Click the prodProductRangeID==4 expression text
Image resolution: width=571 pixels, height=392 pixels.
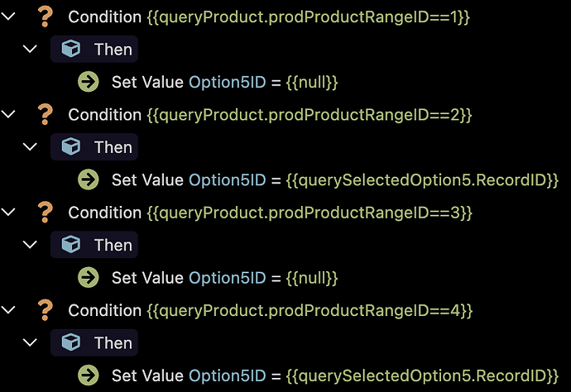tap(309, 311)
